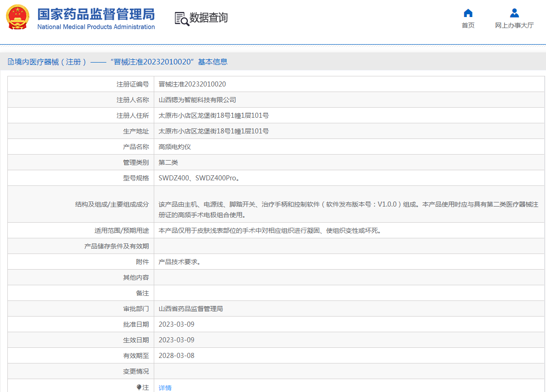546x392 pixels.
Task: Click the data query magnifier icon
Action: click(x=181, y=18)
